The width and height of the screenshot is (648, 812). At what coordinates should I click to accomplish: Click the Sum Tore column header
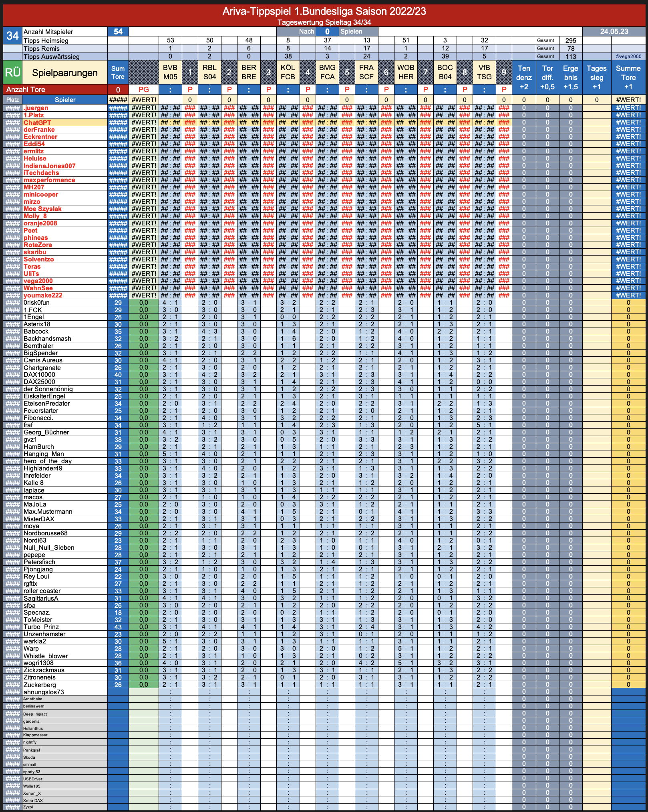118,72
